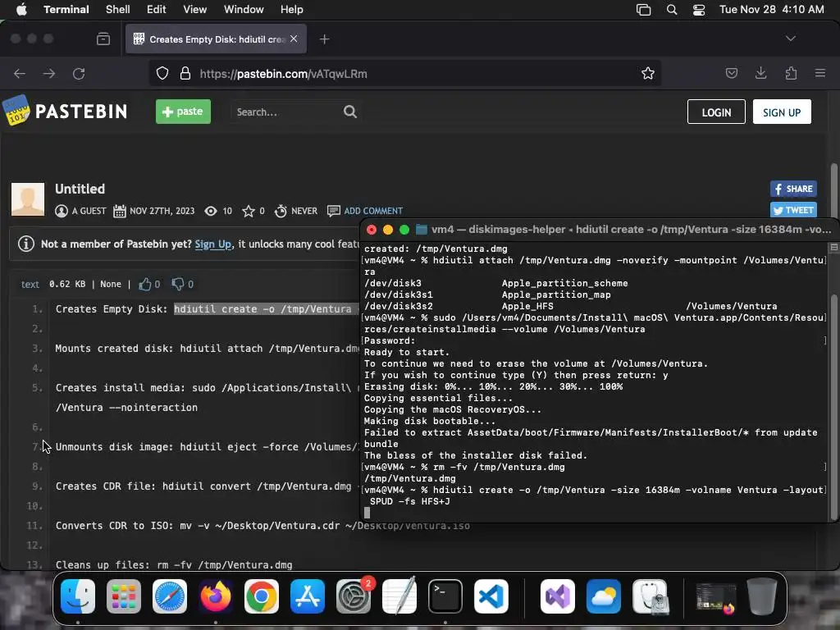Click the SIGN UP button
840x630 pixels.
[x=782, y=112]
